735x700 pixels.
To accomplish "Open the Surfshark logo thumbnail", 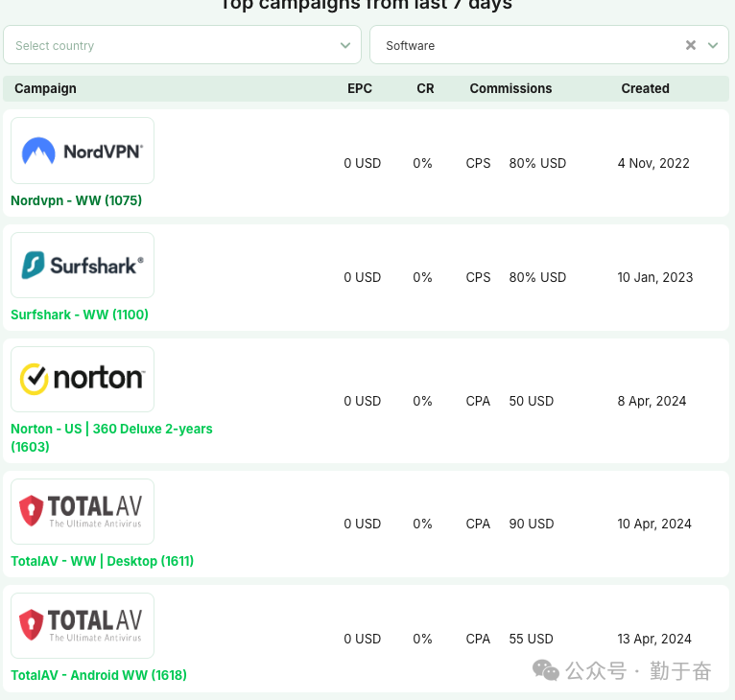I will click(x=83, y=266).
